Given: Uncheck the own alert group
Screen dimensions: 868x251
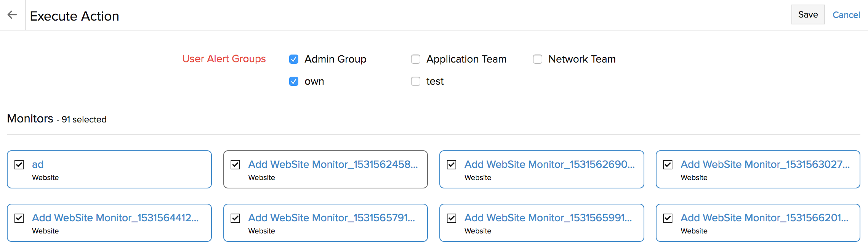Looking at the screenshot, I should coord(293,81).
